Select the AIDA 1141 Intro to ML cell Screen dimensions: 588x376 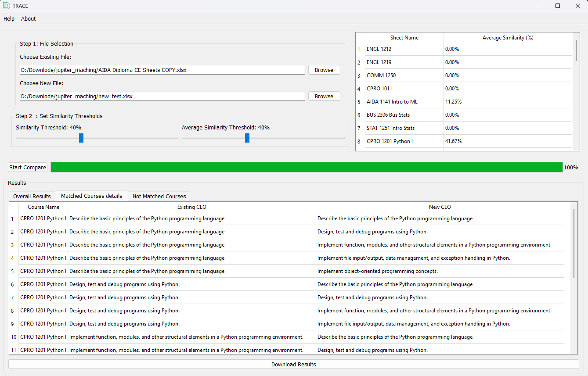tap(404, 102)
